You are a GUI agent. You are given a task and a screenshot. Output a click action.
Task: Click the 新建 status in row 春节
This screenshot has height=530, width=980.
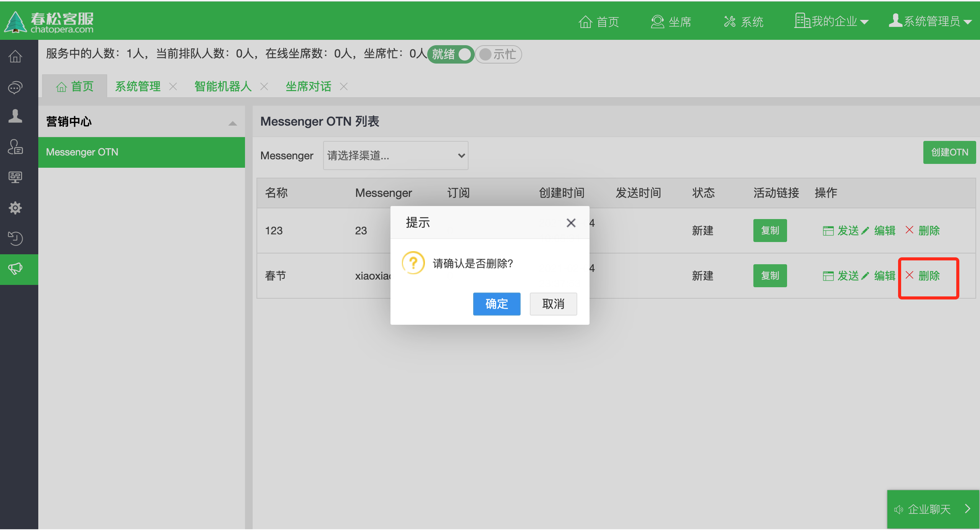(x=702, y=276)
